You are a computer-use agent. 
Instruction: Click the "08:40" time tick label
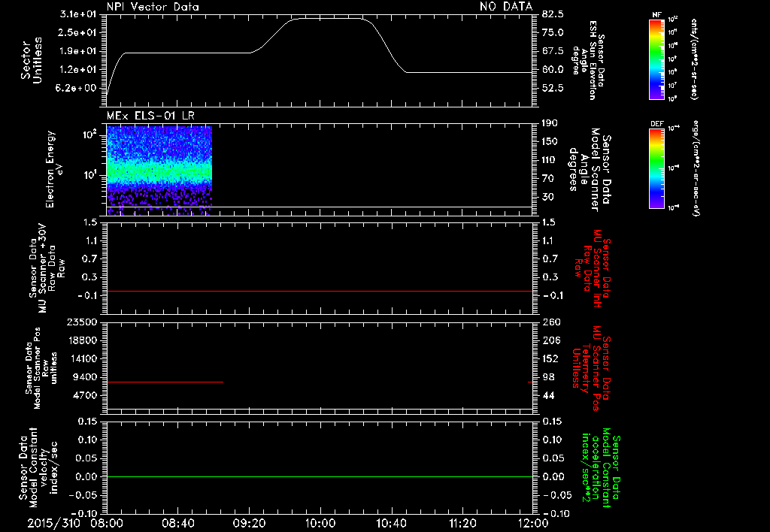(177, 523)
